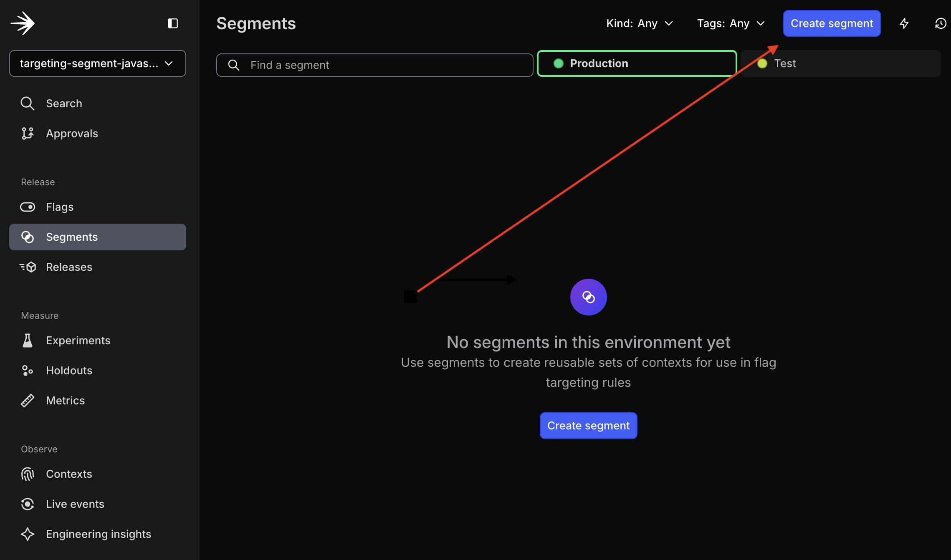Image resolution: width=951 pixels, height=560 pixels.
Task: Click the Create segment button top-right
Action: 832,23
